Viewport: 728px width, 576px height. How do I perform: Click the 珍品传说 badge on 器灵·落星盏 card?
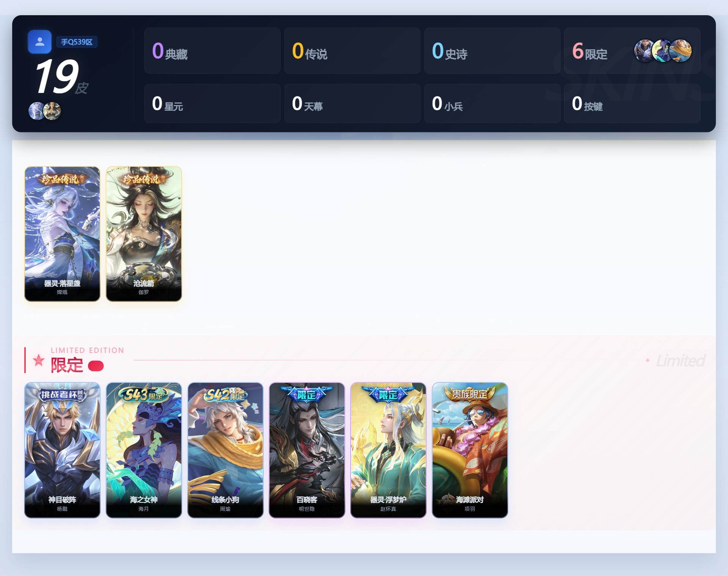pos(62,179)
